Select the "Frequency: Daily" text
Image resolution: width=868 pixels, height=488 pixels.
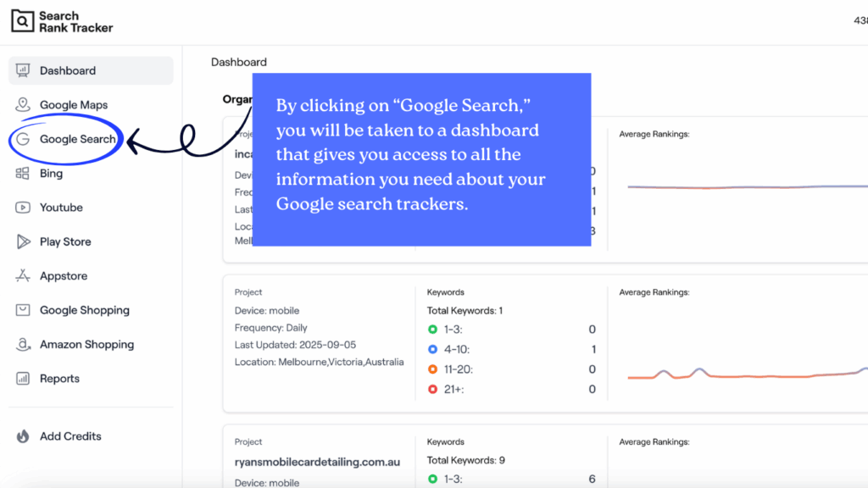click(270, 328)
